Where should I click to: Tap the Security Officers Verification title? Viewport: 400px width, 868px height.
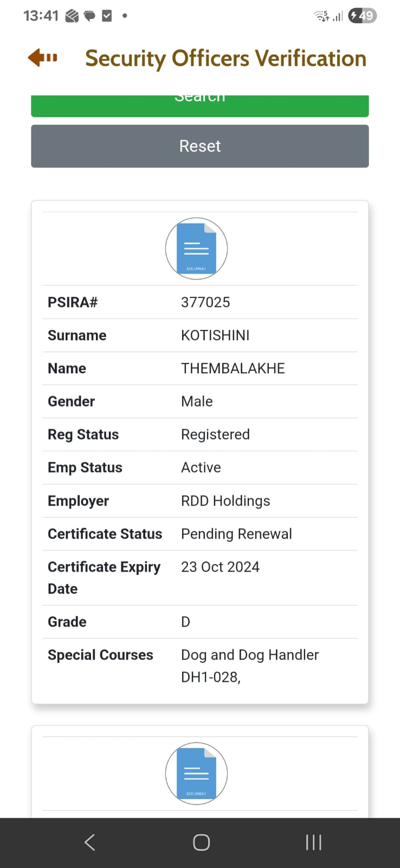(226, 59)
